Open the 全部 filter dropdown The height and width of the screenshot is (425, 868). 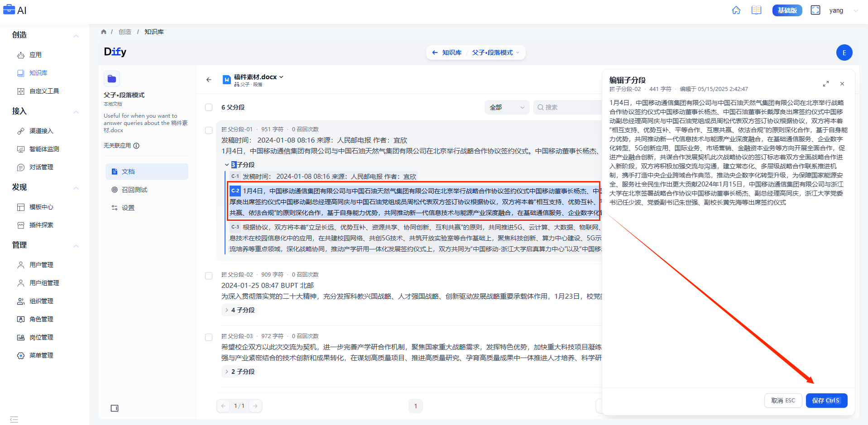tap(507, 107)
